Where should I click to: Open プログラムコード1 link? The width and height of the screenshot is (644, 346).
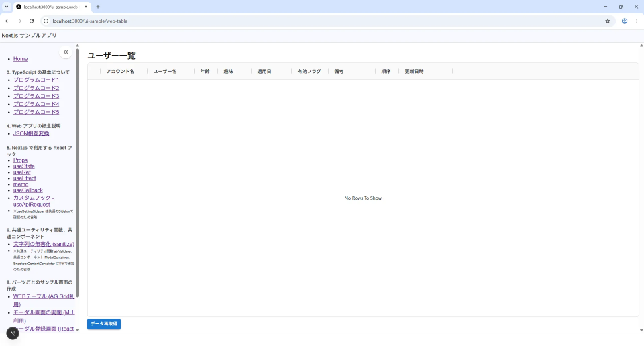[36, 80]
